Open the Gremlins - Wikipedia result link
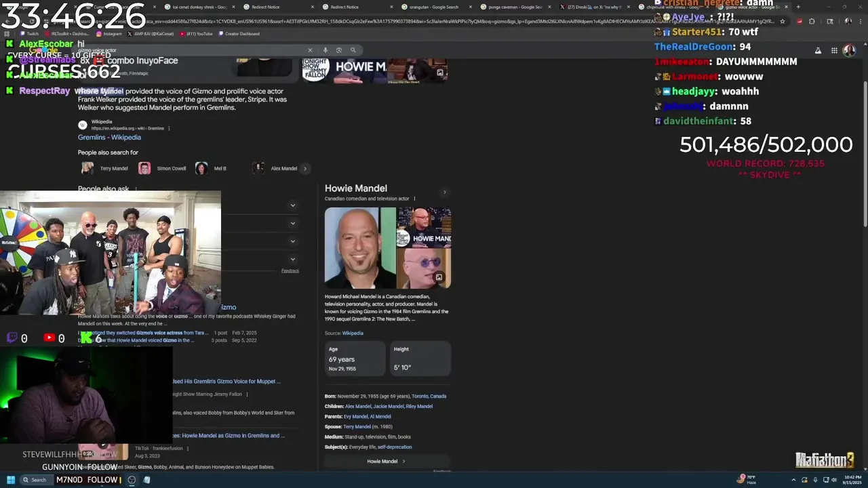 [109, 138]
